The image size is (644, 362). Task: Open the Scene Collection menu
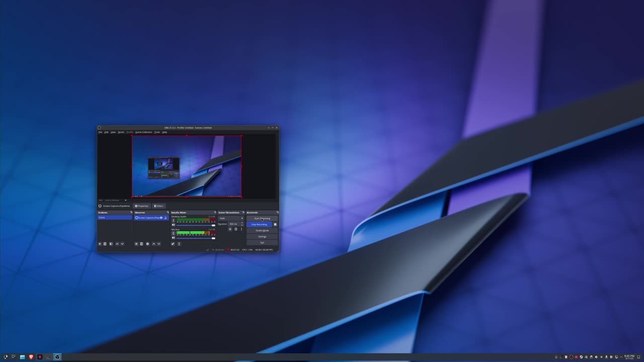click(x=143, y=132)
